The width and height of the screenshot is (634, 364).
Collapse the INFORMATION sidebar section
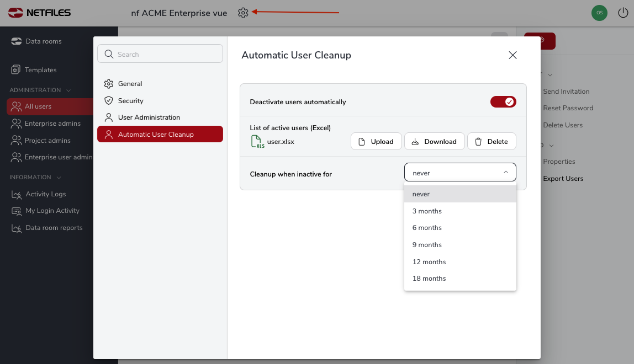(59, 178)
